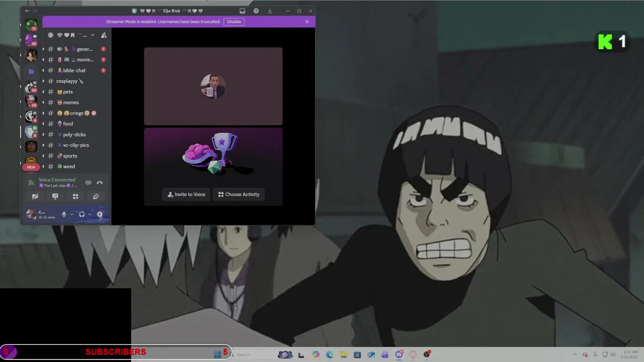The image size is (644, 362).
Task: Open the weed channel
Action: (x=74, y=166)
